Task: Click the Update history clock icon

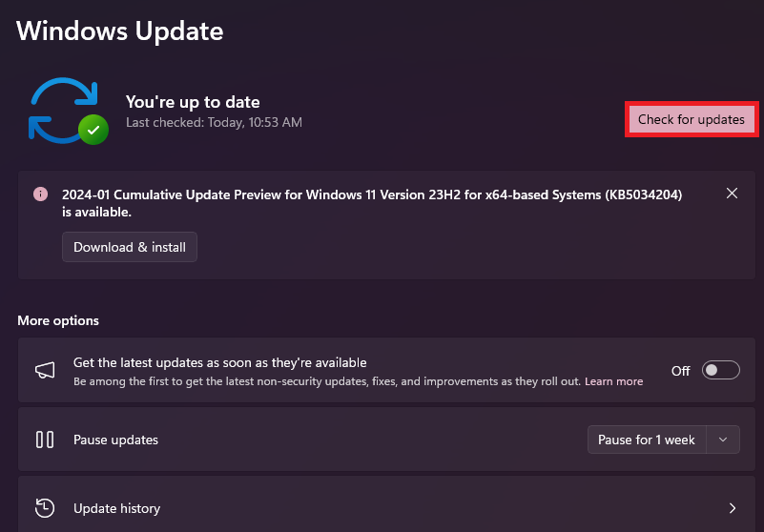Action: (45, 508)
